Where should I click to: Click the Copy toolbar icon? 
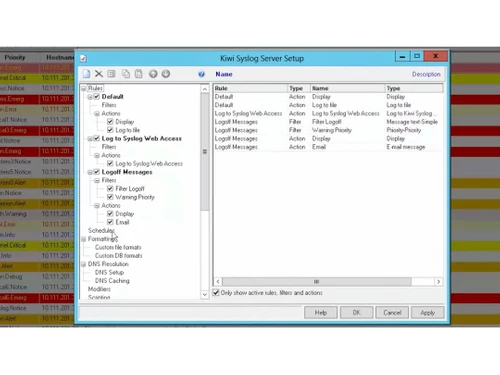126,74
